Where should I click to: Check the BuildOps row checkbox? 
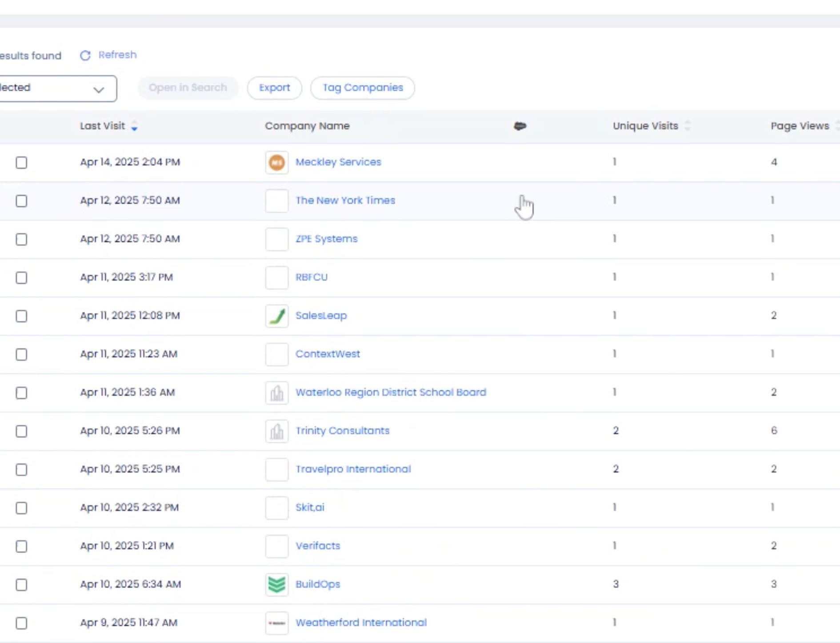point(21,585)
